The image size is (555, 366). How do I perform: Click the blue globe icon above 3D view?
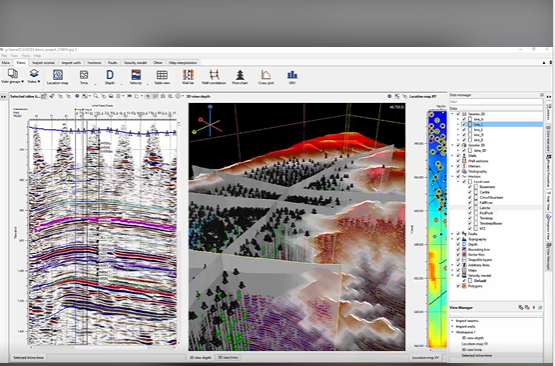(x=389, y=96)
